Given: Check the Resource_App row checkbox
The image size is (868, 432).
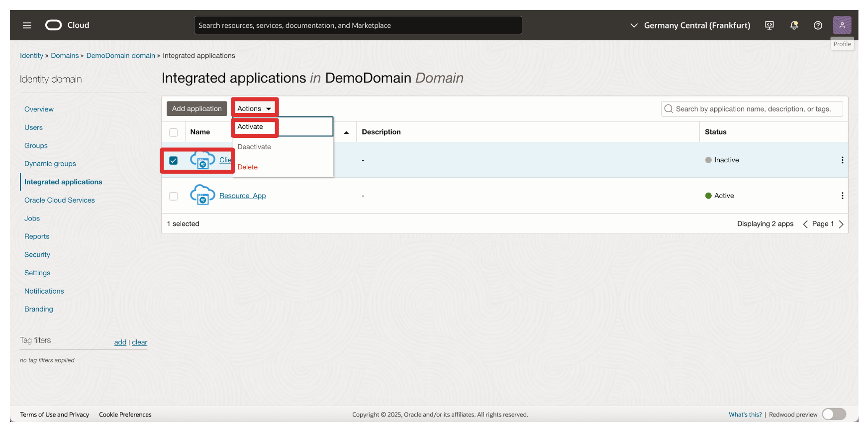Looking at the screenshot, I should pos(174,196).
